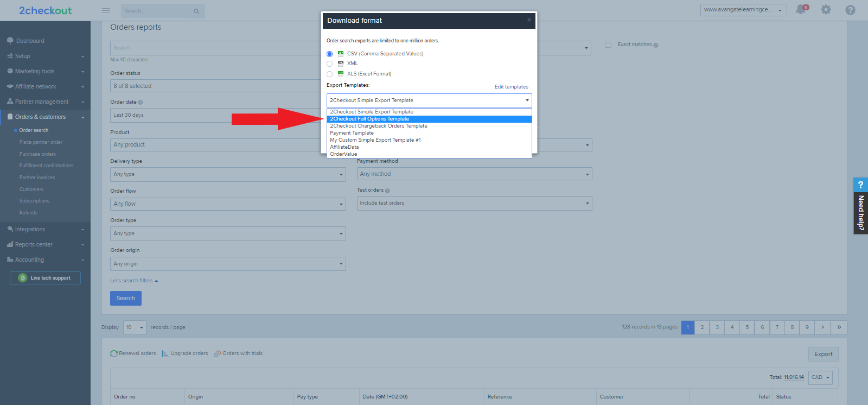This screenshot has width=868, height=405.
Task: Open Purchase orders in sidebar
Action: click(37, 154)
